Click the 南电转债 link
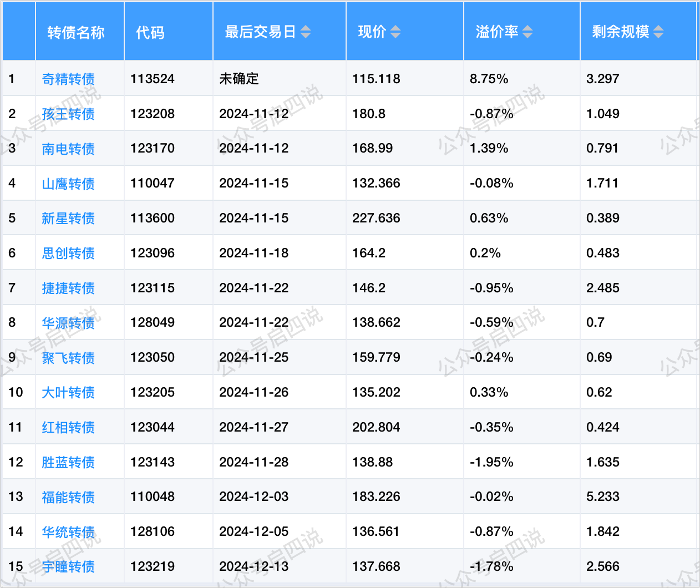Image resolution: width=700 pixels, height=588 pixels. click(68, 149)
